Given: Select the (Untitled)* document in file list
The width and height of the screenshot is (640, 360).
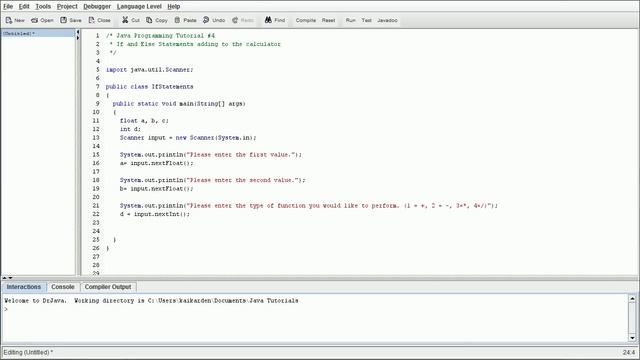Looking at the screenshot, I should 38,33.
